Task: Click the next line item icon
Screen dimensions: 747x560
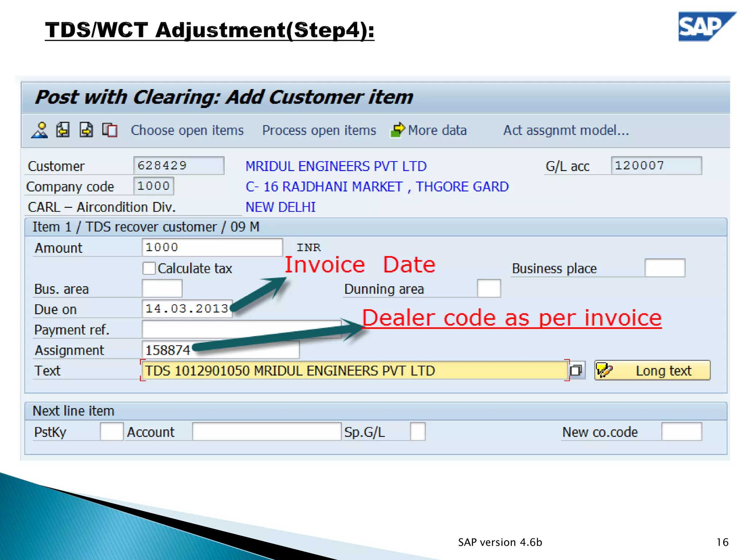Action: (x=86, y=130)
